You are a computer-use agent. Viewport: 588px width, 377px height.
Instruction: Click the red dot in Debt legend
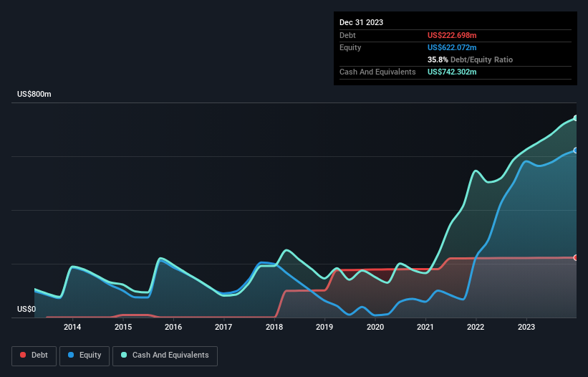coord(23,355)
